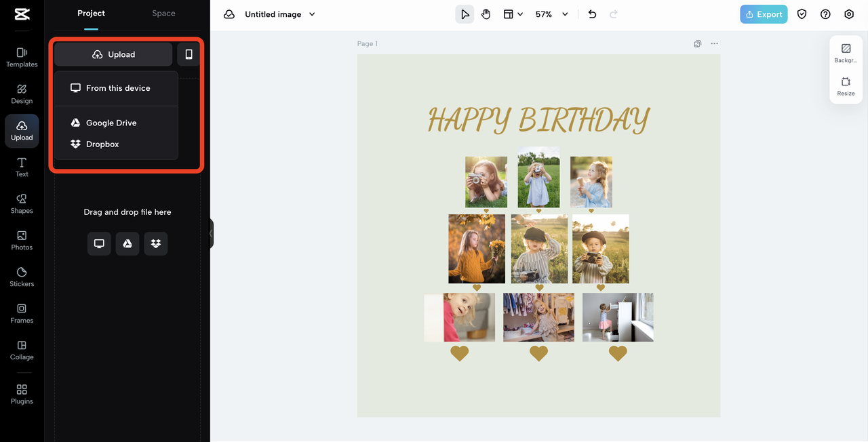Select the girl lying with camera photo

pos(486,182)
